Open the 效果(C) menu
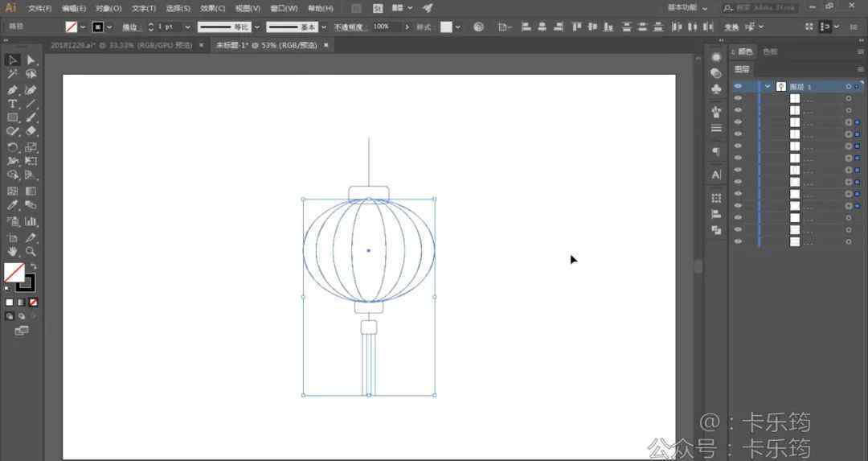Viewport: 868px width, 461px height. 212,8
